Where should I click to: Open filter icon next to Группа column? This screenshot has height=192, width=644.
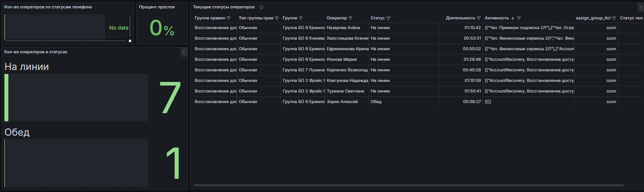(300, 18)
